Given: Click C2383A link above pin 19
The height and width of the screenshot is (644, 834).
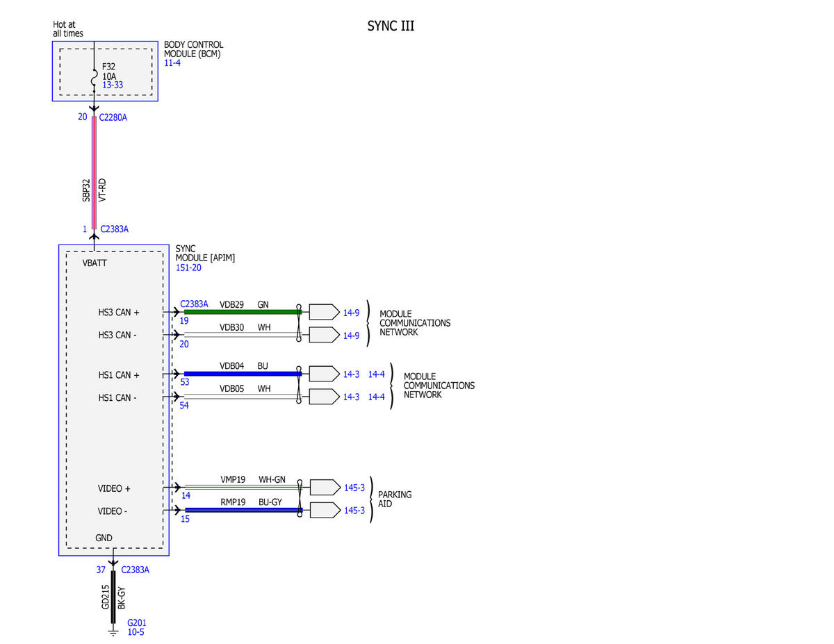Looking at the screenshot, I should [x=194, y=304].
